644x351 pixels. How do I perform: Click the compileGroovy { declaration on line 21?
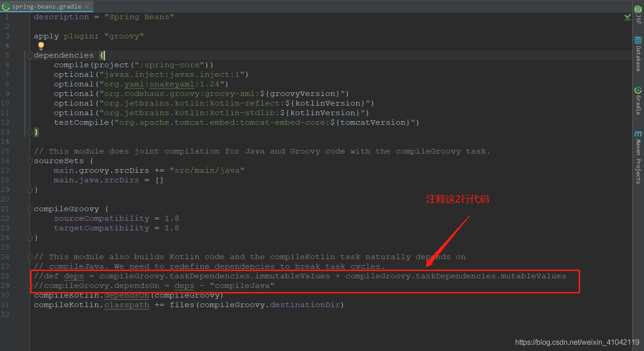tap(71, 209)
